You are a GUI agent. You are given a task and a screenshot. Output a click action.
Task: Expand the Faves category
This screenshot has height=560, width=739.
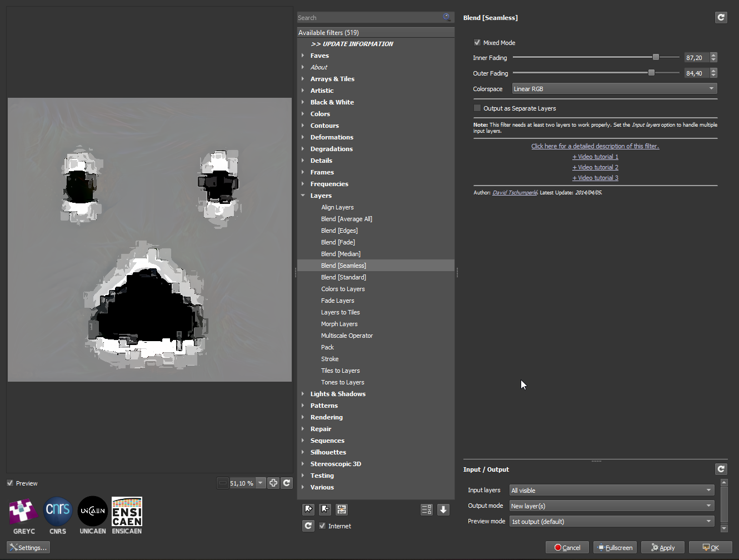click(303, 56)
